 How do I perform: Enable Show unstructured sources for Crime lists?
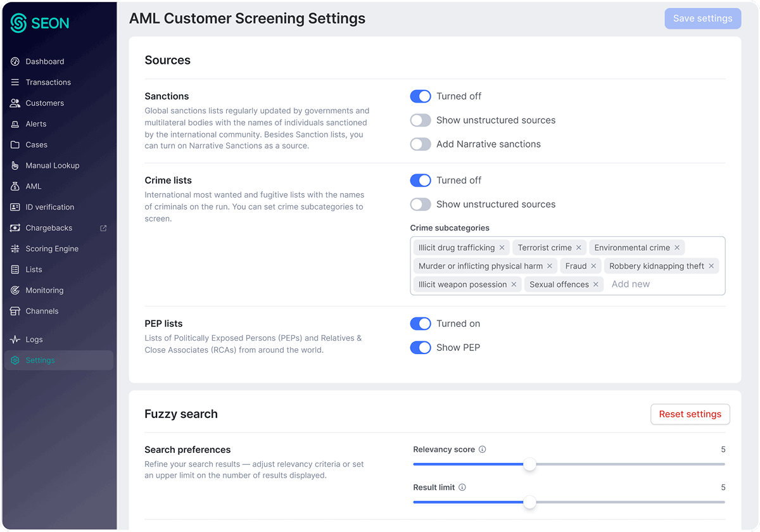[421, 204]
